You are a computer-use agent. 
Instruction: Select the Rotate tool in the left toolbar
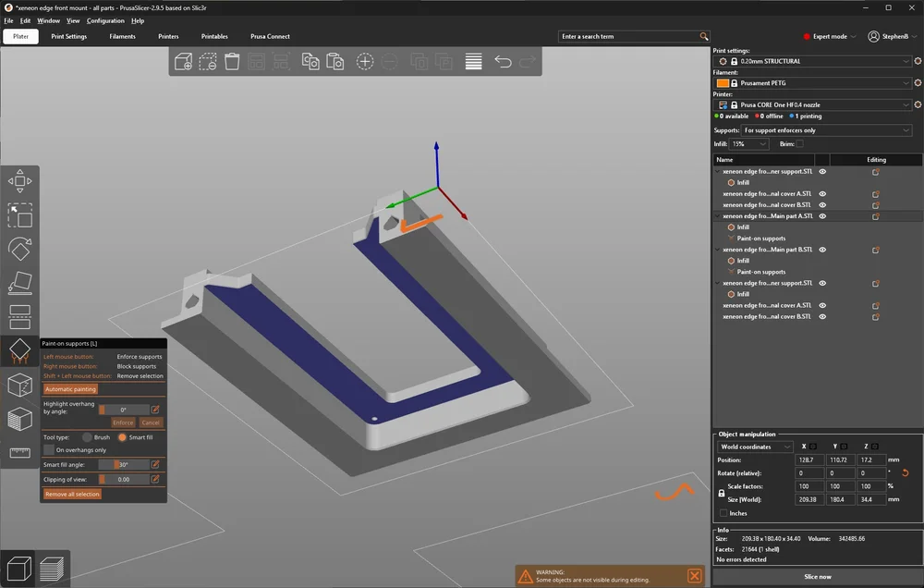20,249
